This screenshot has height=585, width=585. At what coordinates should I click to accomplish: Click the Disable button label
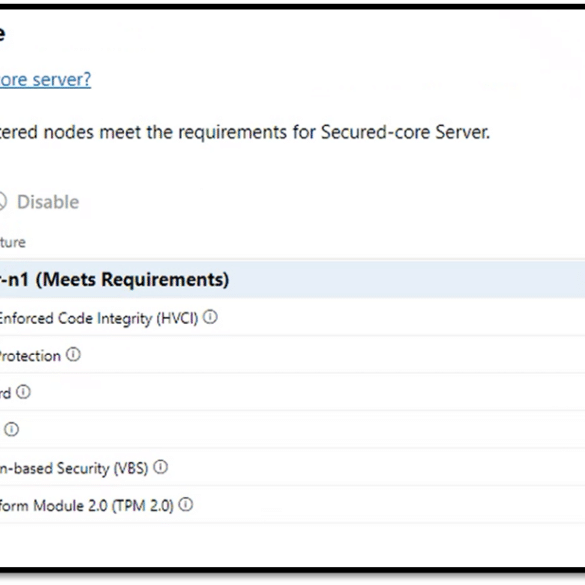coord(48,202)
